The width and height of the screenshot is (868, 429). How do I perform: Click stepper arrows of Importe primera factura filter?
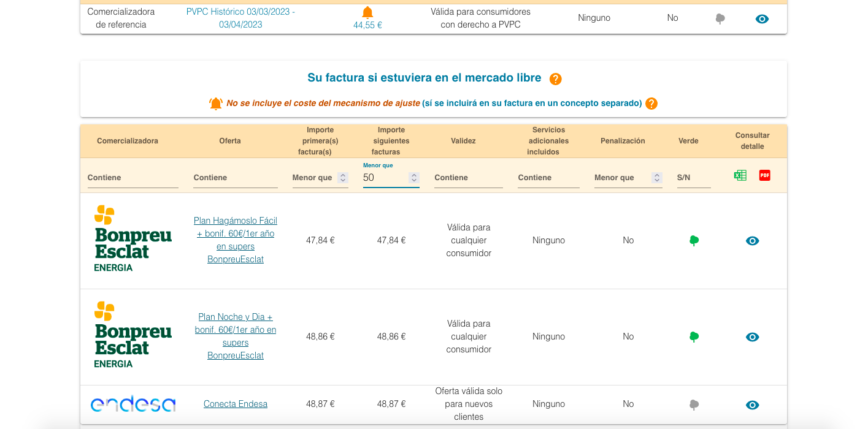[x=344, y=178]
